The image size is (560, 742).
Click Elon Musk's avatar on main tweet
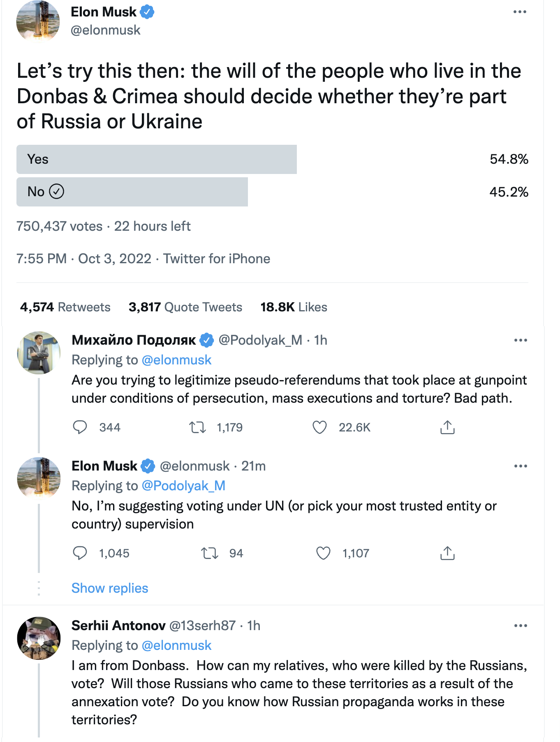coord(38,21)
